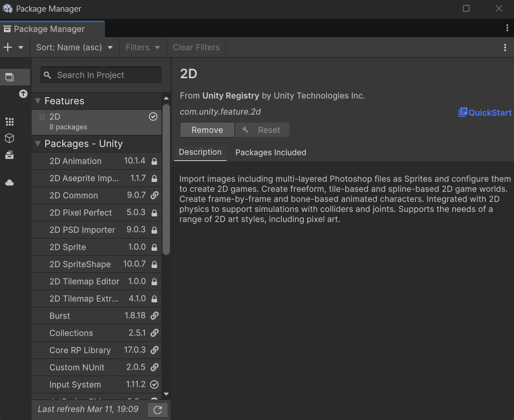This screenshot has height=420, width=514.
Task: Open the tab bar kebab options menu
Action: pos(507,28)
